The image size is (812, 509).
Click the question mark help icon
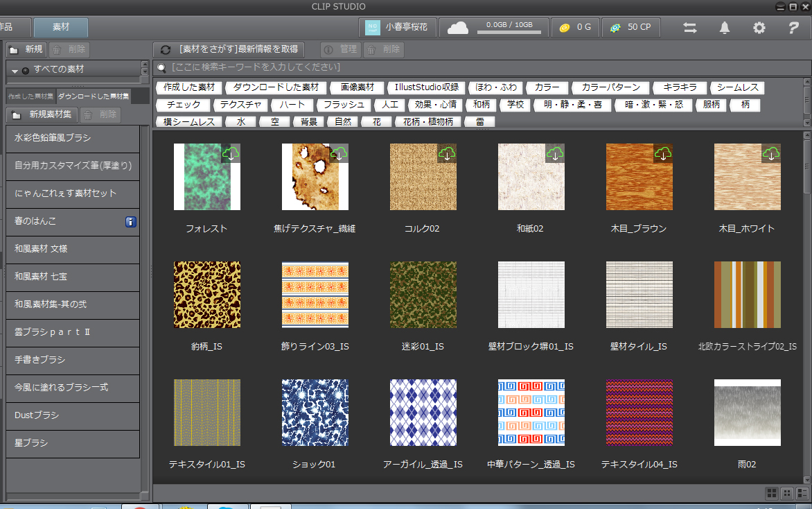pos(794,28)
